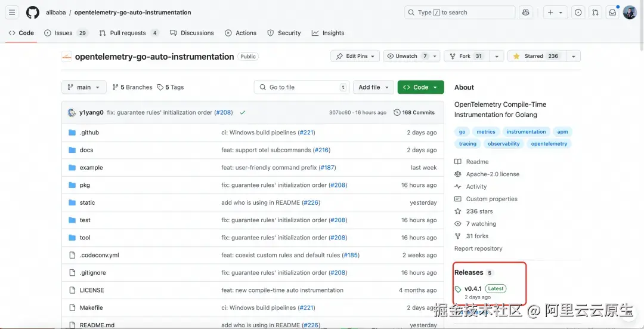Open the hamburger navigation menu
This screenshot has width=644, height=329.
(x=12, y=13)
